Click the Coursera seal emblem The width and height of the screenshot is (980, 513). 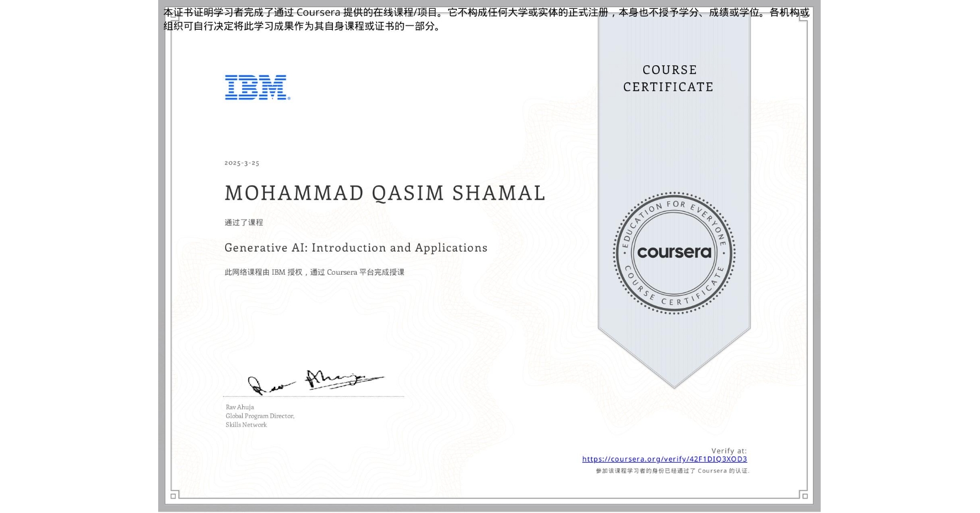[674, 253]
